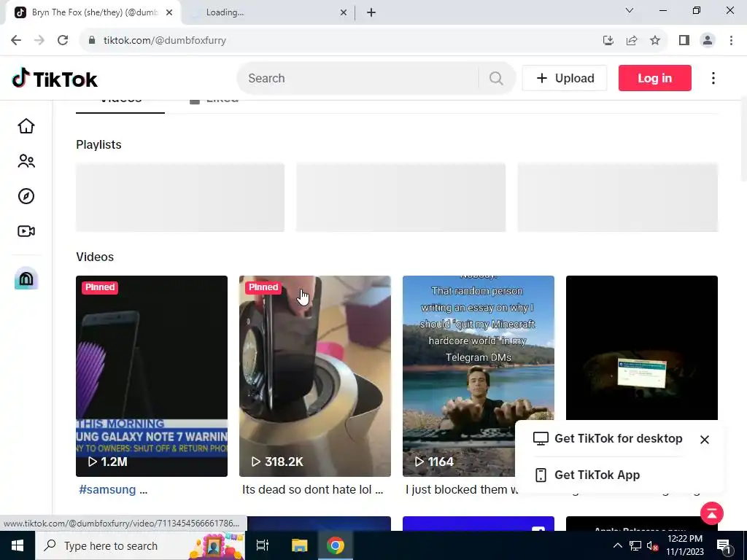Screen dimensions: 747x560
Task: Open the Galaxy Note 7 warning pinned video
Action: (x=152, y=376)
